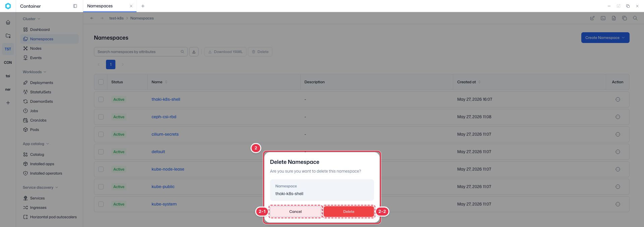Screen dimensions: 644x227
Task: Select page 1 in pagination
Action: tap(111, 64)
